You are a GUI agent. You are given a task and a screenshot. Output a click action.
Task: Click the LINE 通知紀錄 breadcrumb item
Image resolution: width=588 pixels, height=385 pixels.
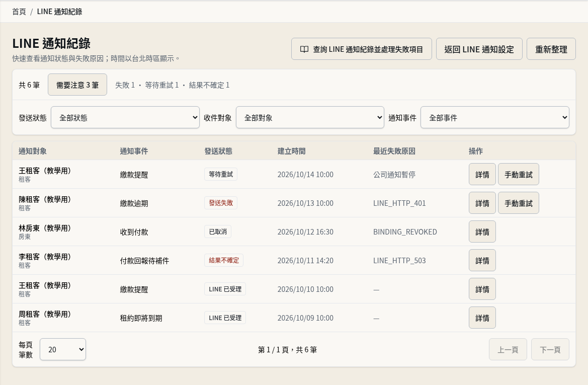[60, 12]
